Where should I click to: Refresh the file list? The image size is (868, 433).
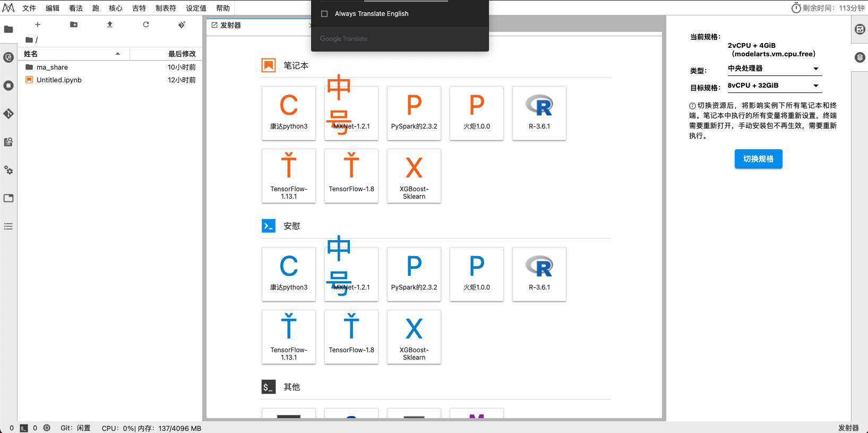[x=146, y=24]
